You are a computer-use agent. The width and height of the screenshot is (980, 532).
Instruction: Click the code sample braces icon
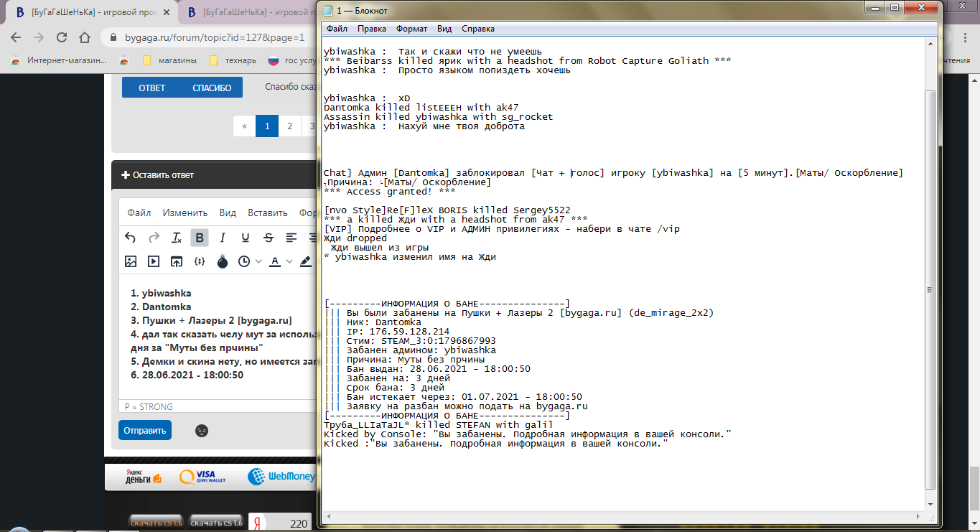(x=200, y=262)
